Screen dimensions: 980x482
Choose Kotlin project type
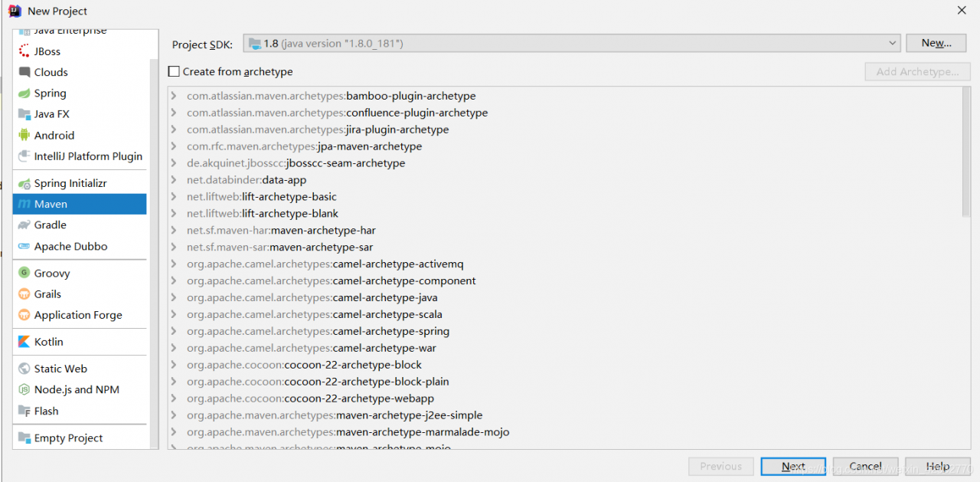tap(80, 342)
